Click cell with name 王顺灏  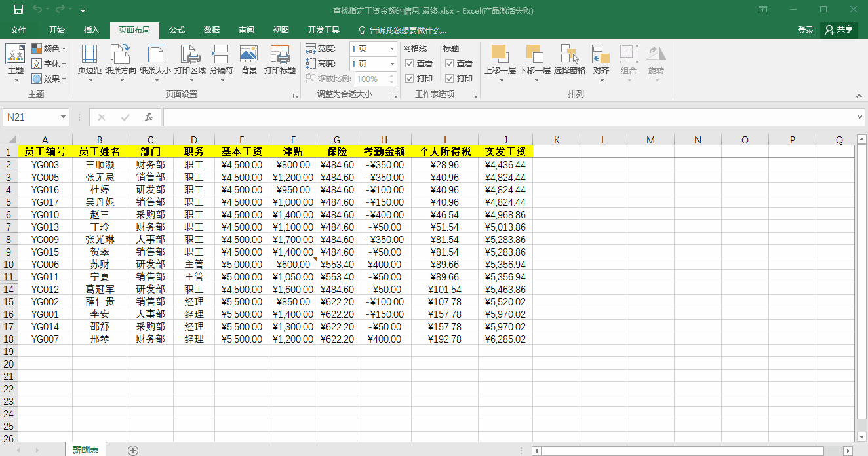[x=100, y=165]
